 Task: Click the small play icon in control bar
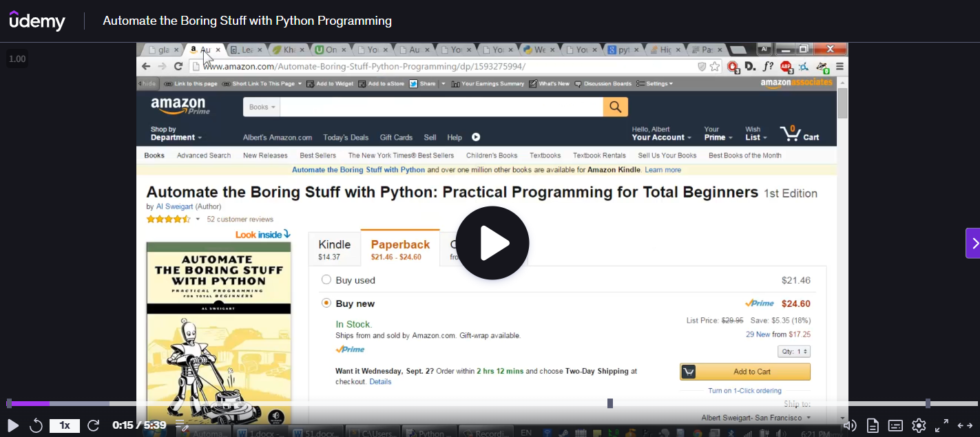pyautogui.click(x=12, y=425)
